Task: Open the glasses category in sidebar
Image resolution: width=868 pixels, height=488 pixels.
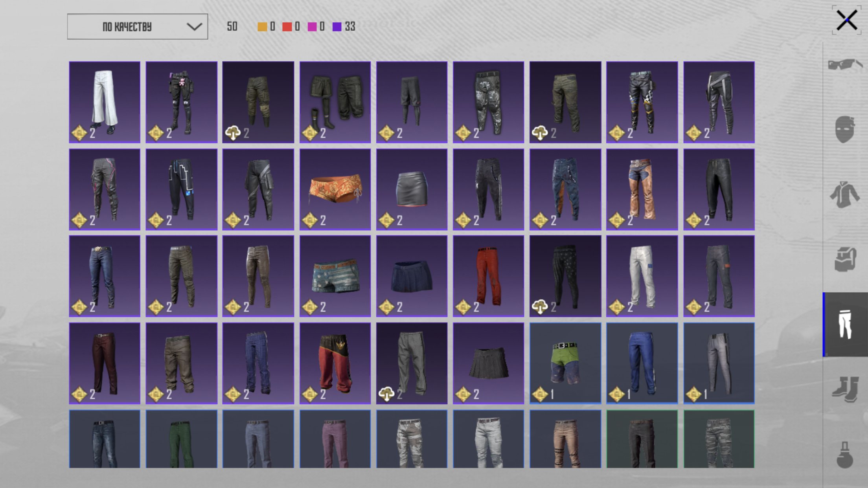Action: 845,64
